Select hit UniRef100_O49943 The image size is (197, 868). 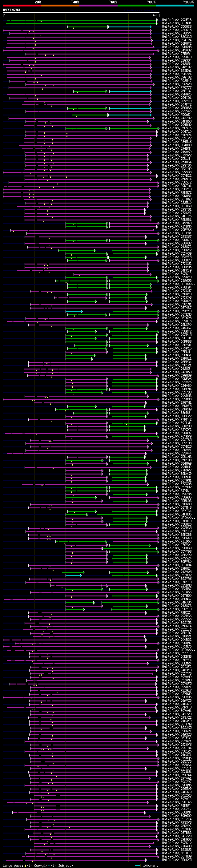177,223
